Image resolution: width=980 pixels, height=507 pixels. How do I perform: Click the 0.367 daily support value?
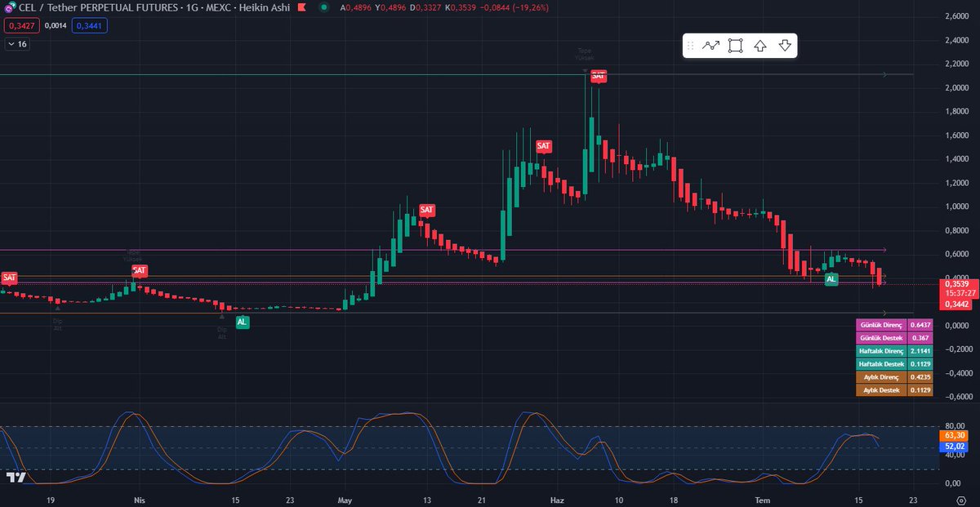pos(921,338)
